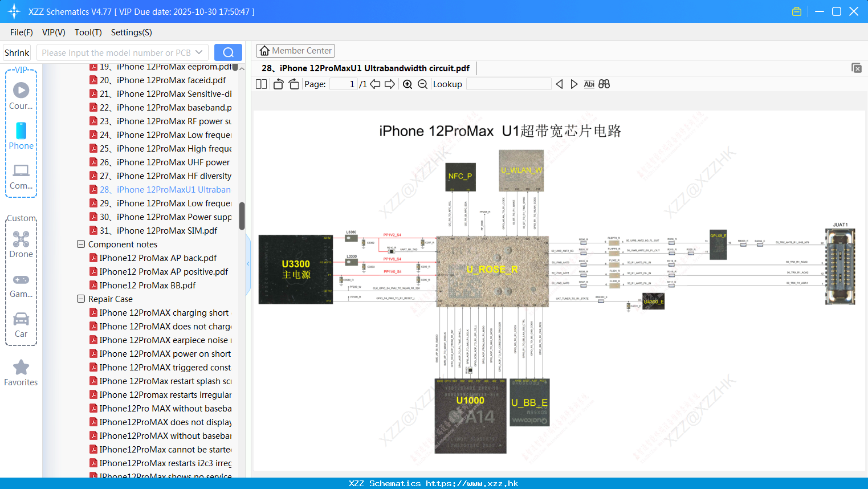Click the page number field
The image size is (868, 489).
(x=344, y=84)
